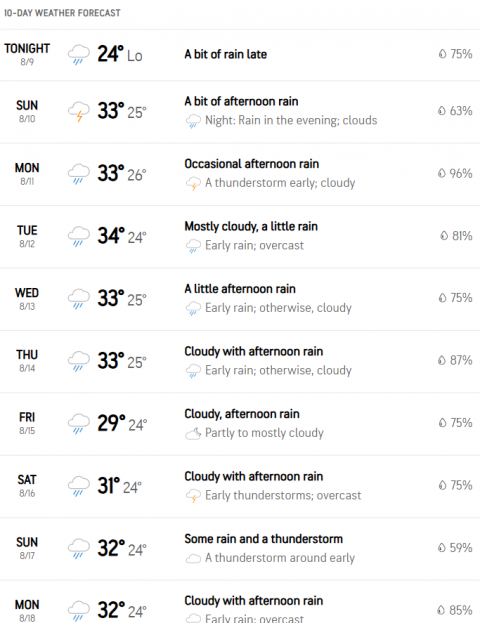Viewport: 480px width, 623px height.
Task: Click the small thunderstorm night icon on Monday 8/11
Action: point(193,184)
